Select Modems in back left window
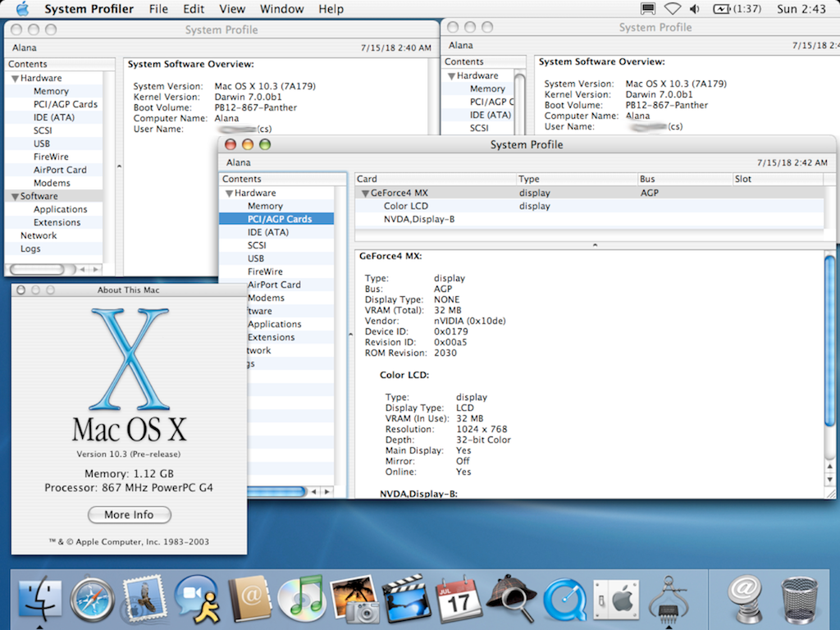The image size is (840, 630). 53,183
